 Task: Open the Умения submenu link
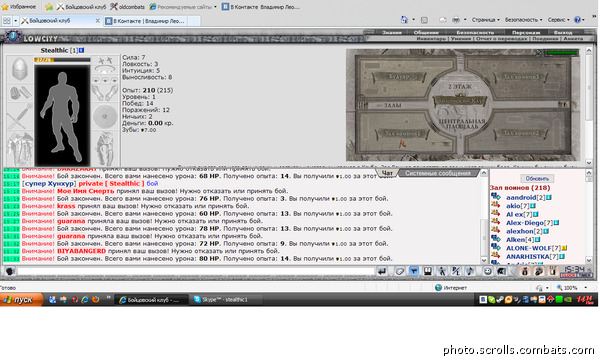pyautogui.click(x=460, y=39)
